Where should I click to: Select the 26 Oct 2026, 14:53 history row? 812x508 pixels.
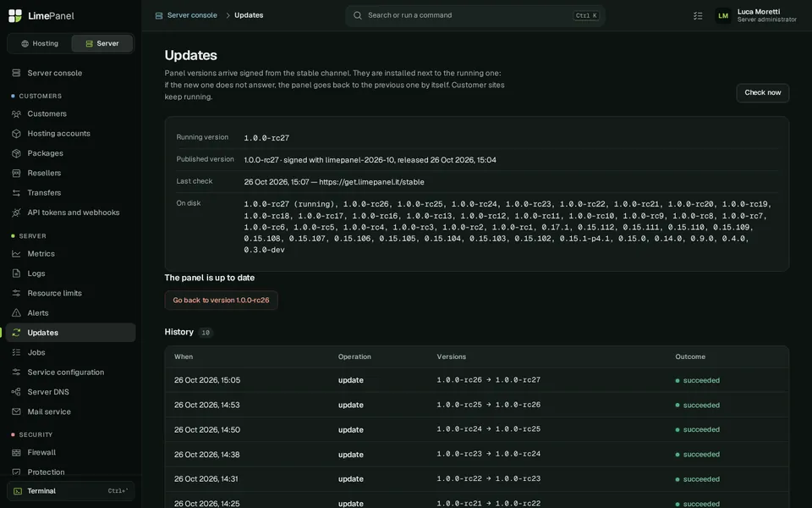point(476,405)
